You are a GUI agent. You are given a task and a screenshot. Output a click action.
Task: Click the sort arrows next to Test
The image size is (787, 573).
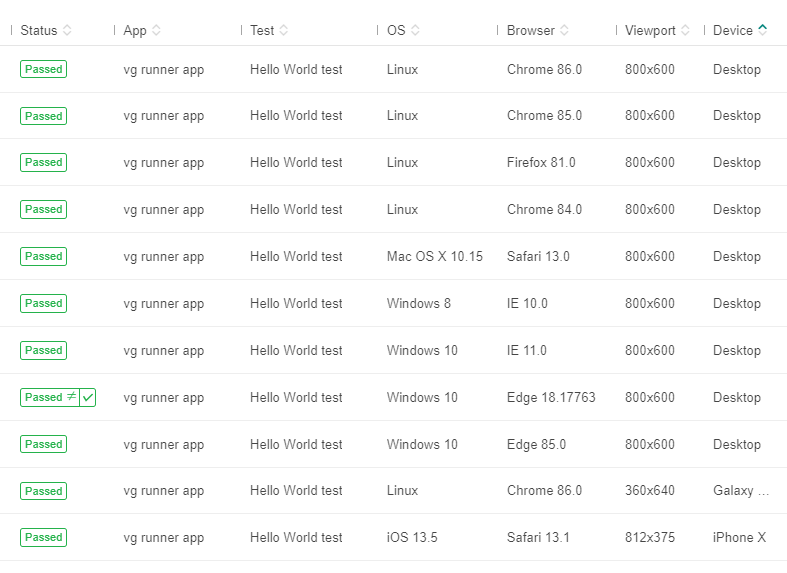pyautogui.click(x=283, y=31)
